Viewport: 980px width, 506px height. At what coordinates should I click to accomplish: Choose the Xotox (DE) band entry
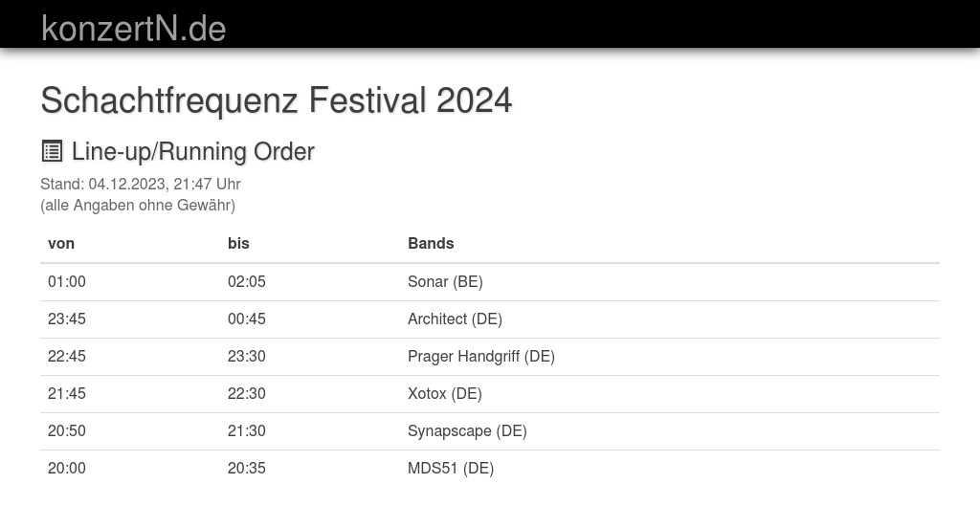point(444,393)
